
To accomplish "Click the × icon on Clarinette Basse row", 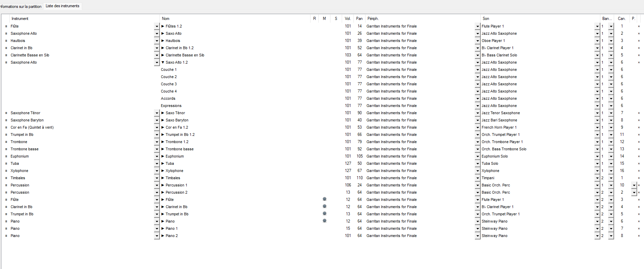I will click(639, 55).
